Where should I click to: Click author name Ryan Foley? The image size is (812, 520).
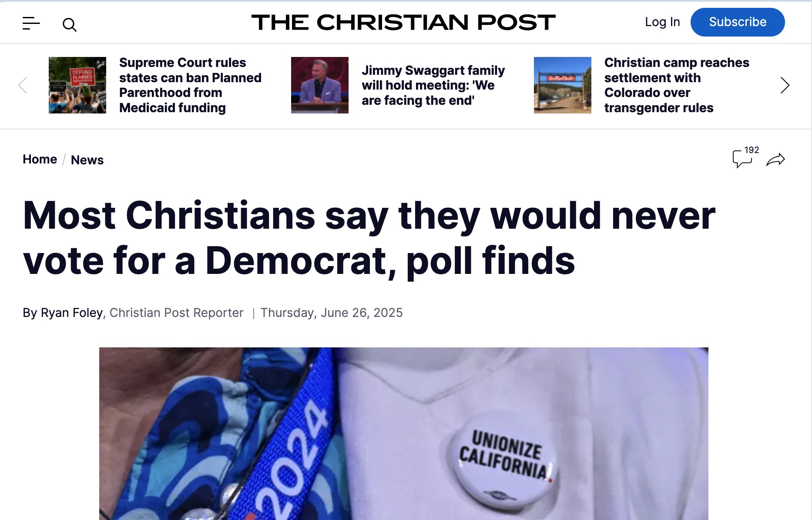[72, 313]
